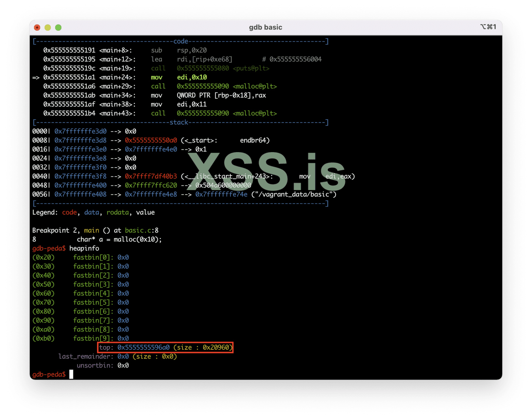Select the "<main+12>:" offset label
The image size is (532, 419).
118,59
